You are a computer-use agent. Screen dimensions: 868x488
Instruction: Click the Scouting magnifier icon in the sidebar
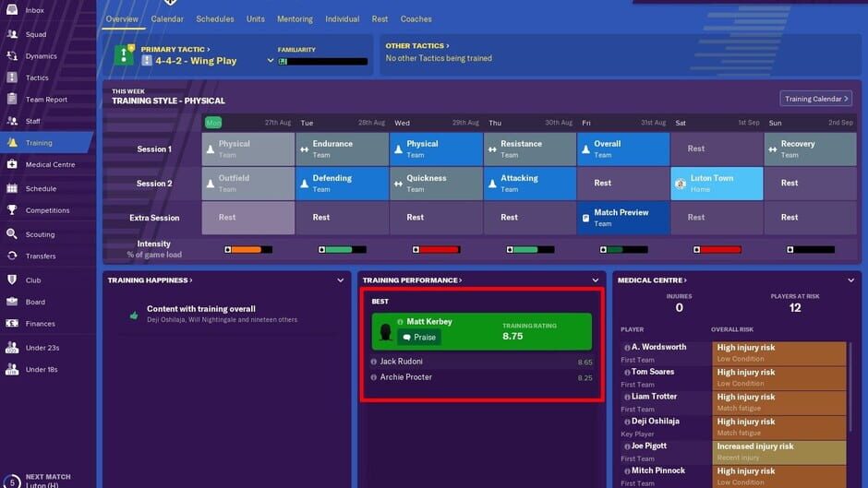click(12, 234)
